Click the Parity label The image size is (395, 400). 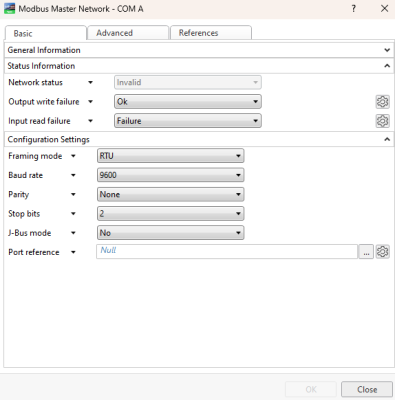tap(19, 195)
